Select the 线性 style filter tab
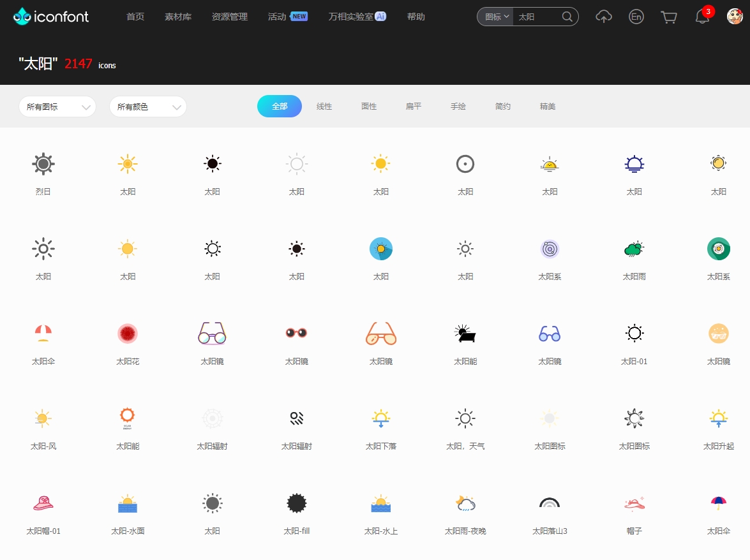 point(324,107)
